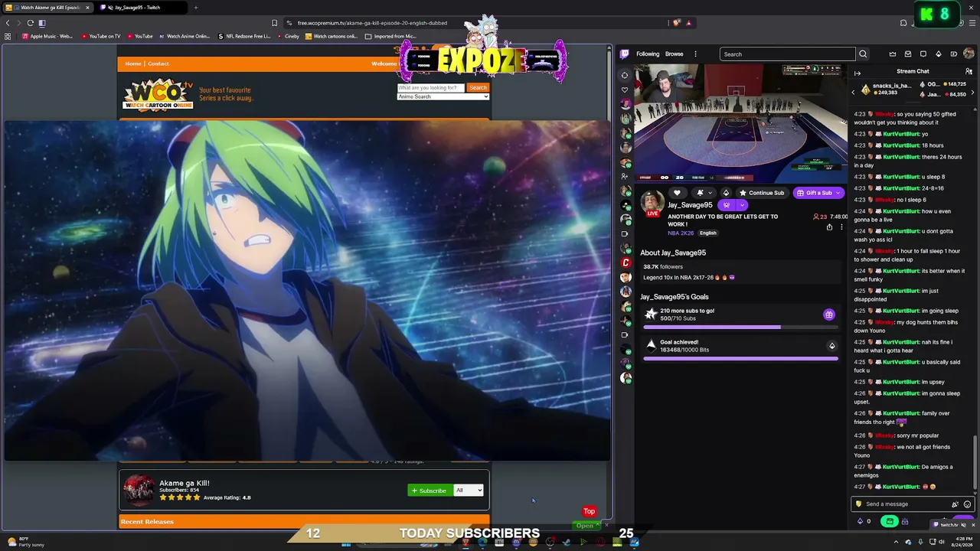Click the Twitch search magnifier icon

click(863, 54)
